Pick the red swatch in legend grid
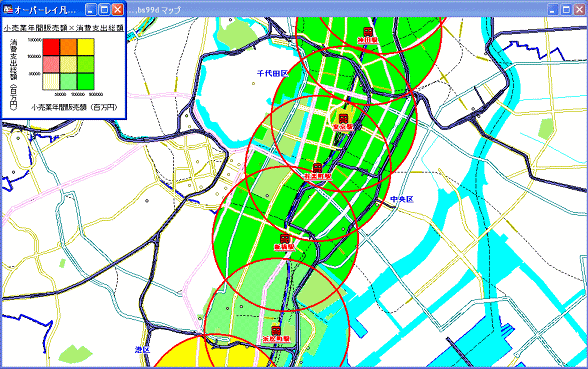588x369 pixels. pyautogui.click(x=51, y=47)
